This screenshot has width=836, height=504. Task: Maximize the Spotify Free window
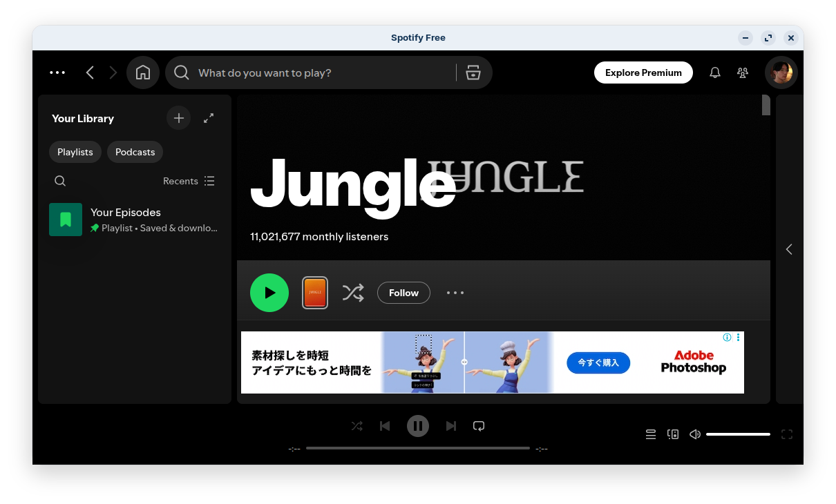[768, 38]
